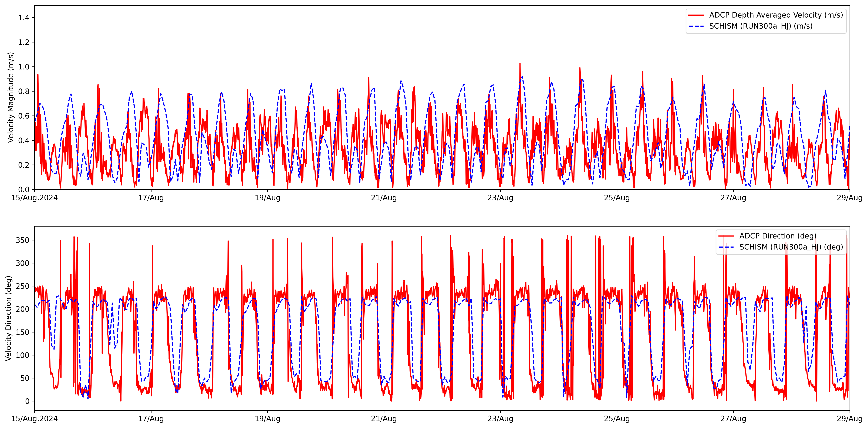
Task: Click the blue dashed SCHISM direction legend sample
Action: (726, 247)
